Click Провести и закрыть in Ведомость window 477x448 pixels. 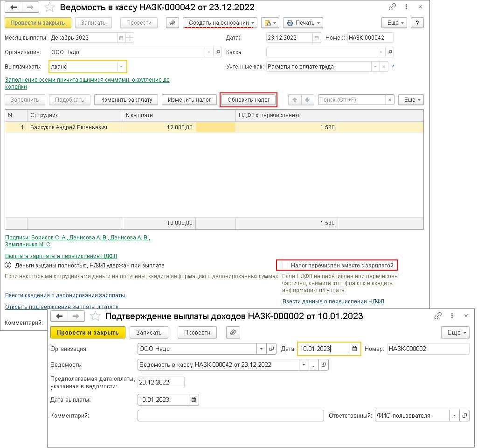[x=38, y=23]
